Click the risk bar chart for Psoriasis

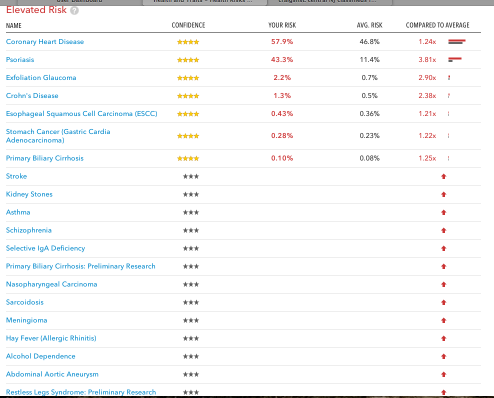455,60
